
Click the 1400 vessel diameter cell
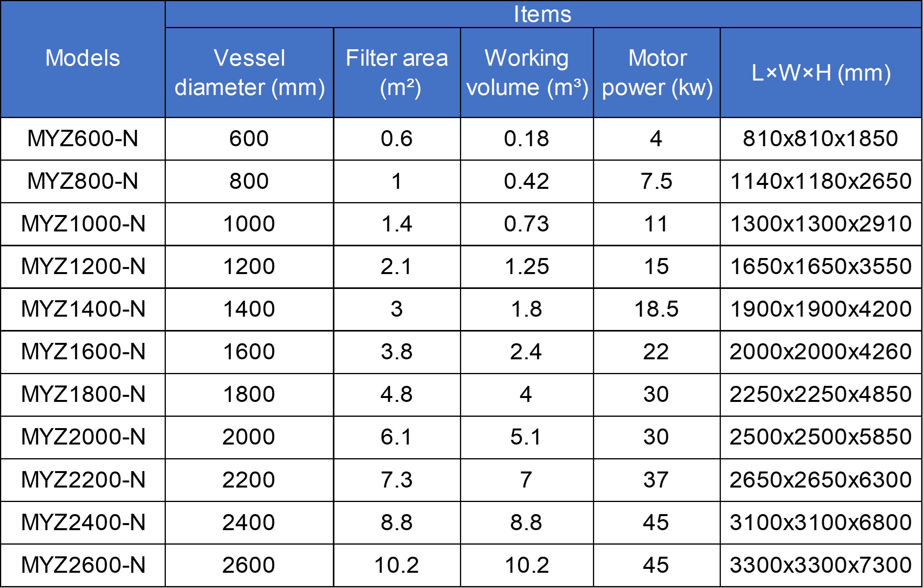pyautogui.click(x=249, y=309)
